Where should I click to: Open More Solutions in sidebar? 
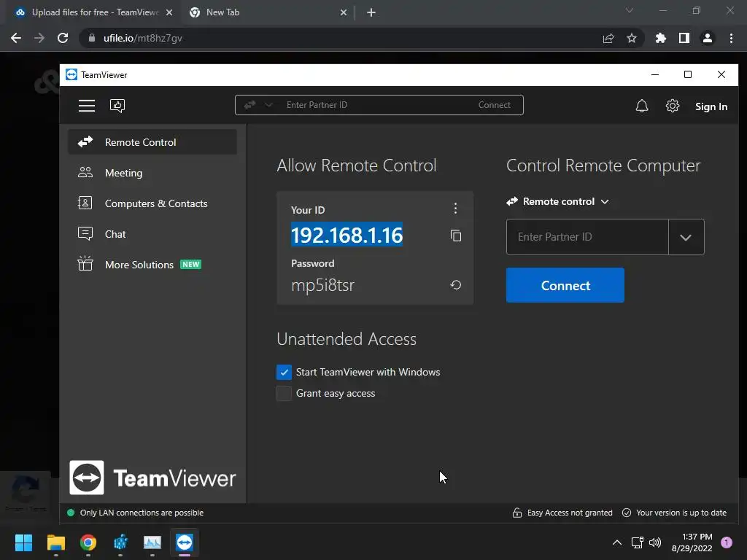[152, 264]
